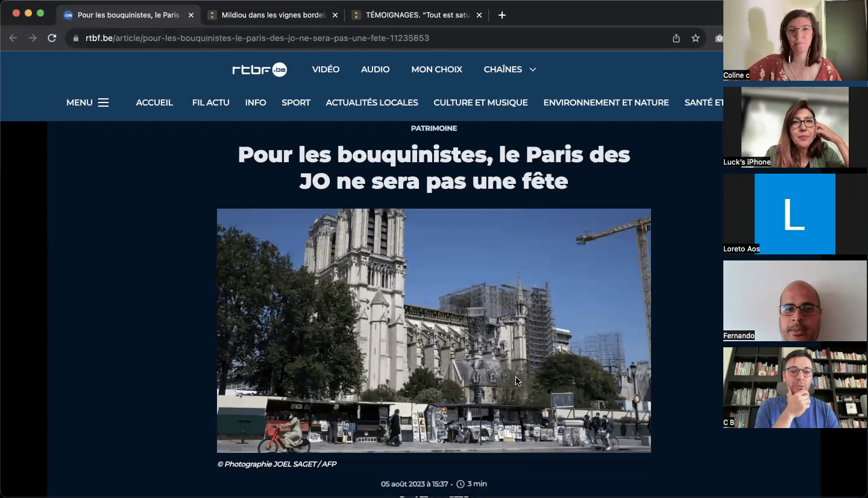Screen dimensions: 868x498
Task: Close the 'TÉMOIGNAGES' tab
Action: click(x=479, y=15)
